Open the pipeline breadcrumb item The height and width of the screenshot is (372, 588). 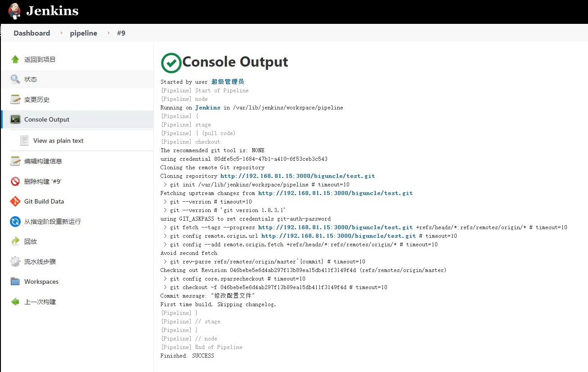click(83, 33)
